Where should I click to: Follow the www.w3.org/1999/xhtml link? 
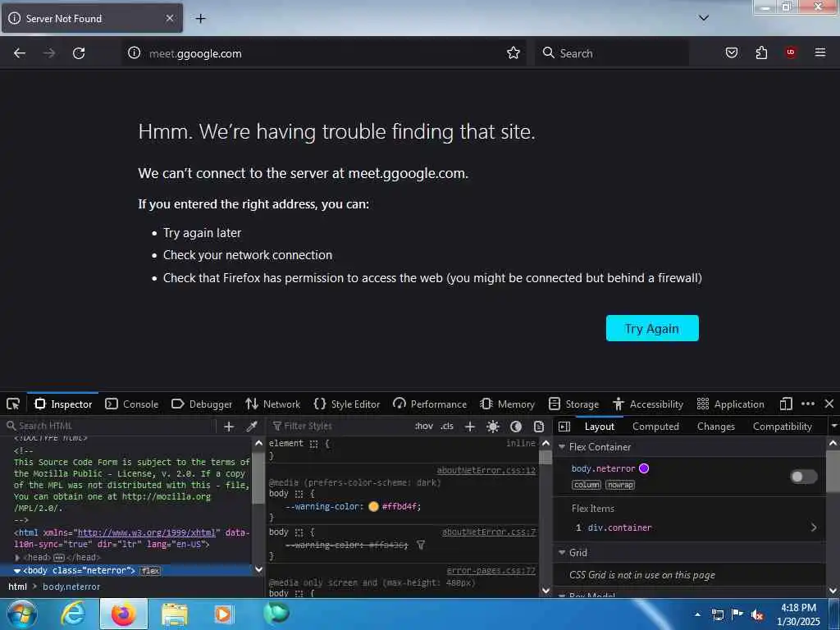(x=146, y=532)
